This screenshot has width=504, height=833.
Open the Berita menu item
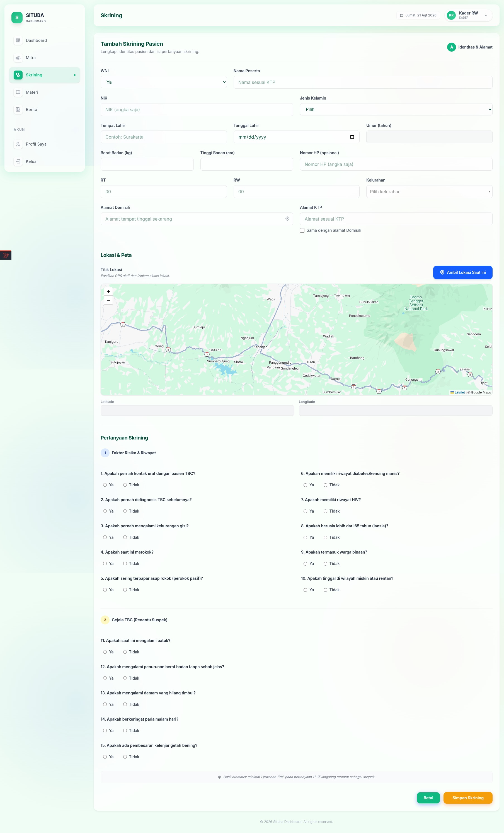[x=45, y=110]
